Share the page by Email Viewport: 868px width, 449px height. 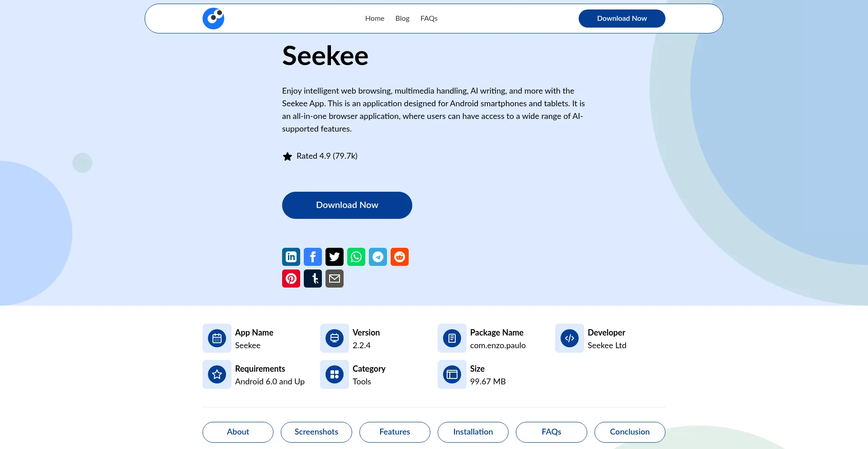point(334,278)
